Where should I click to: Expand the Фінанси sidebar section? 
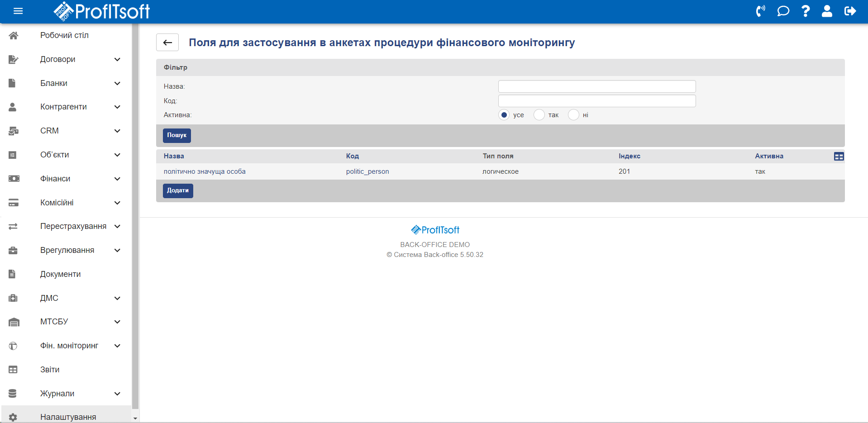point(117,179)
